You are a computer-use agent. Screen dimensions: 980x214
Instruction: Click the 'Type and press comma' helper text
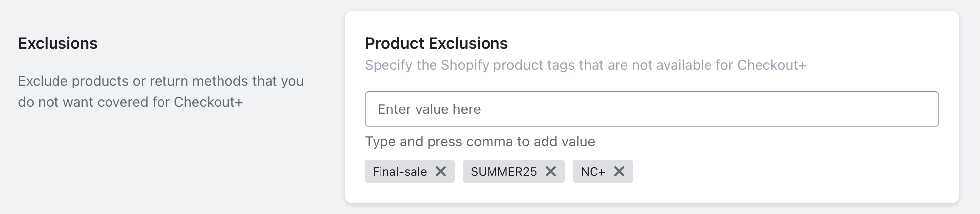[x=480, y=142]
